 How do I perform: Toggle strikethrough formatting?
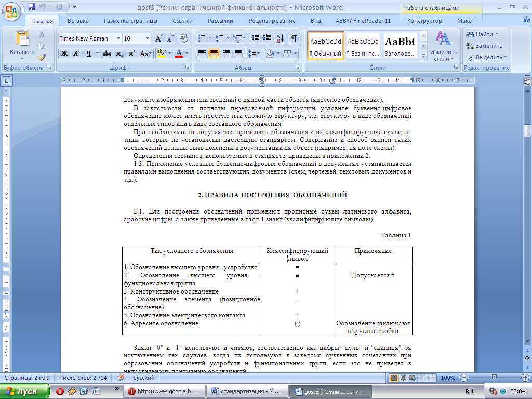107,54
